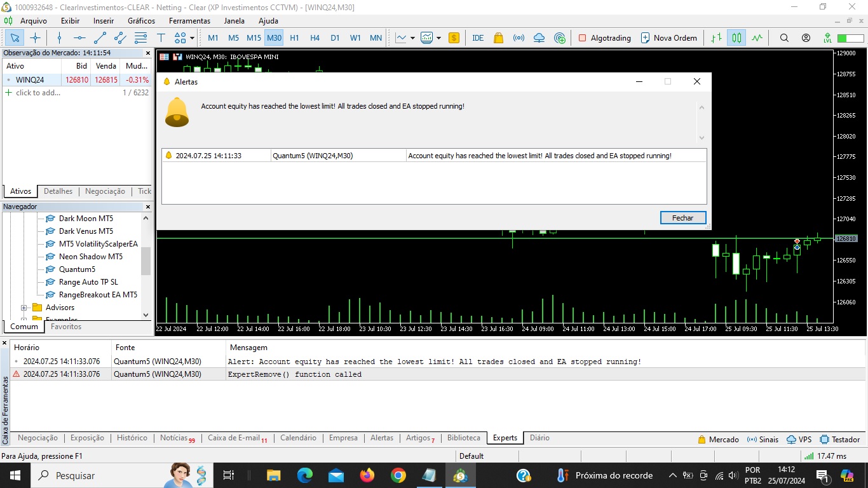Open the Market shopping bag icon
Image resolution: width=868 pixels, height=488 pixels.
[498, 37]
